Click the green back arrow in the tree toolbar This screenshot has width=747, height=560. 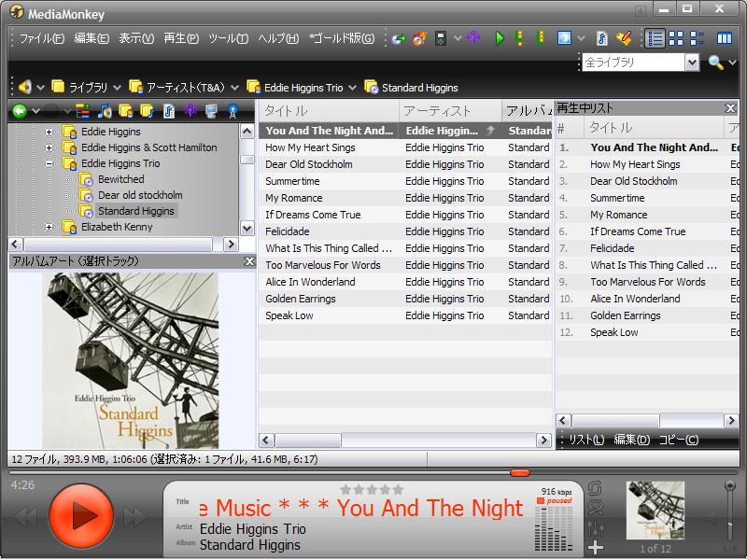pos(20,111)
